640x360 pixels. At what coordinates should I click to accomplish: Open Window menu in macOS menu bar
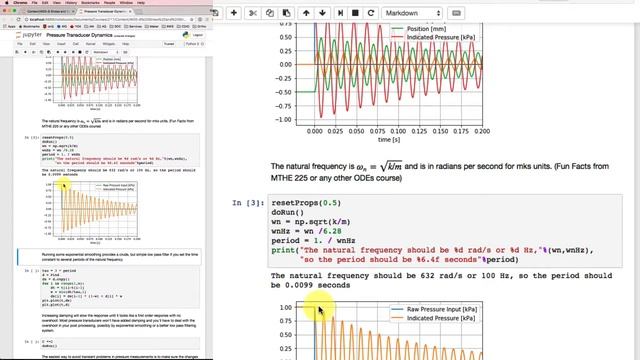tap(126, 2)
